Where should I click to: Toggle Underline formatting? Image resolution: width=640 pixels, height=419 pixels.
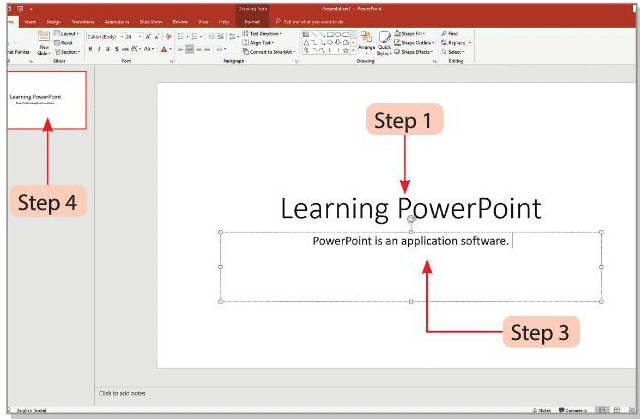[x=108, y=49]
